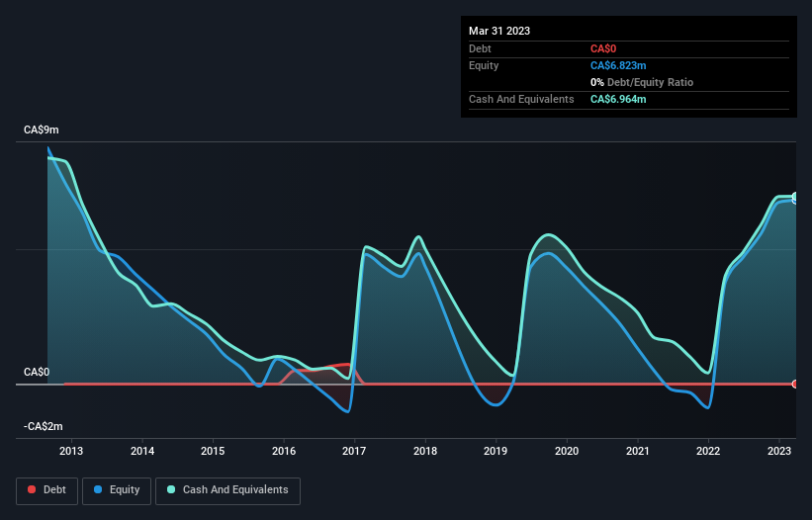The height and width of the screenshot is (520, 812).
Task: Click the 2014 x-axis label
Action: coord(141,451)
